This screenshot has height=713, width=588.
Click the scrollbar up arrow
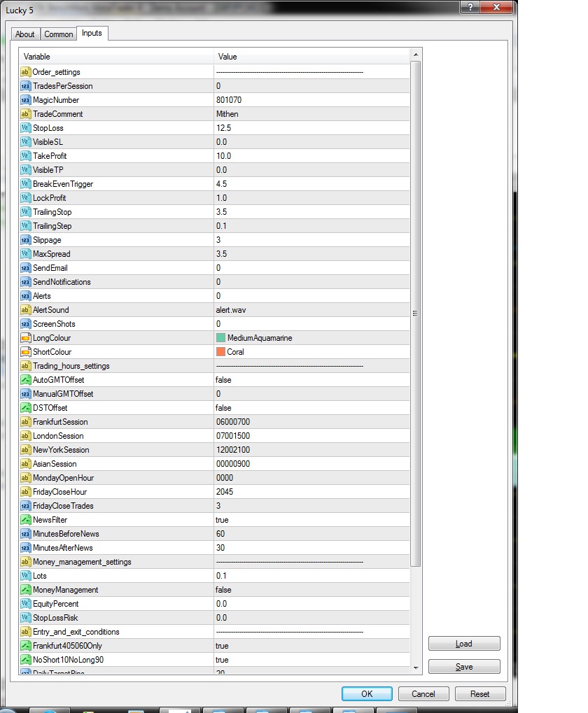[415, 55]
